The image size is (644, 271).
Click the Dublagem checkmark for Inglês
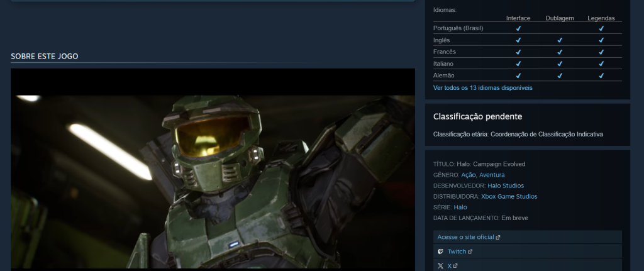pyautogui.click(x=559, y=40)
